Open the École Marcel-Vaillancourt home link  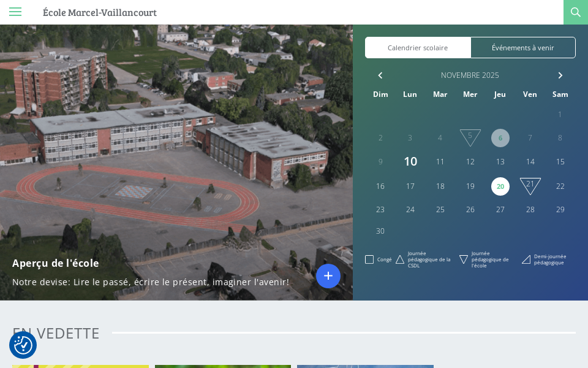100,12
